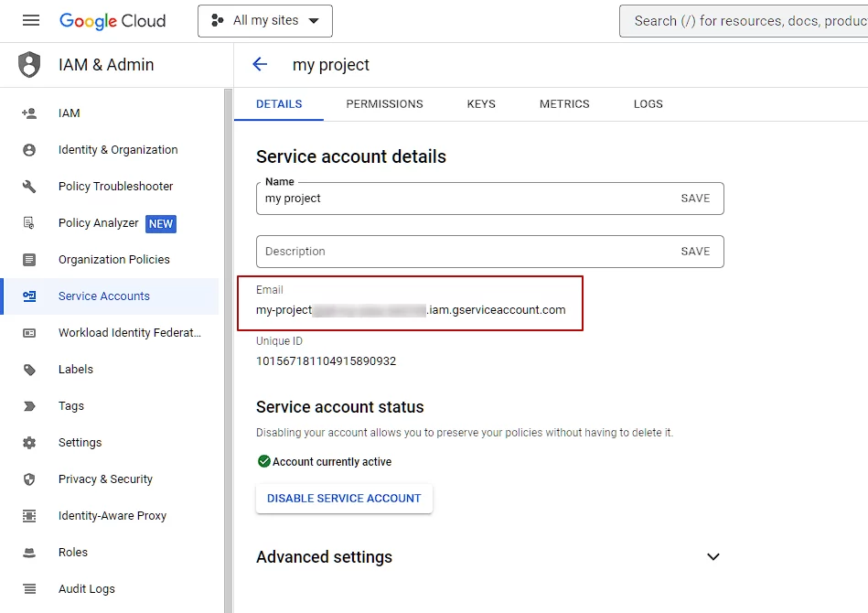The image size is (868, 613).
Task: Click the 'Service account status' heading
Action: [340, 407]
